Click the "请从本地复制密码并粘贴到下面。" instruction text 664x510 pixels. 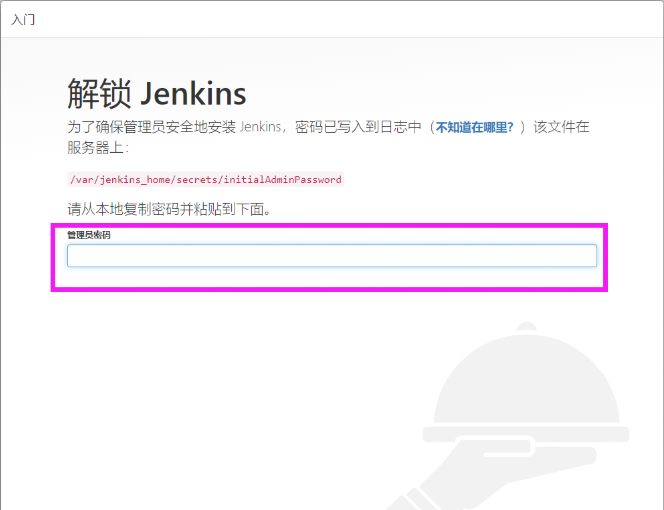(x=169, y=209)
